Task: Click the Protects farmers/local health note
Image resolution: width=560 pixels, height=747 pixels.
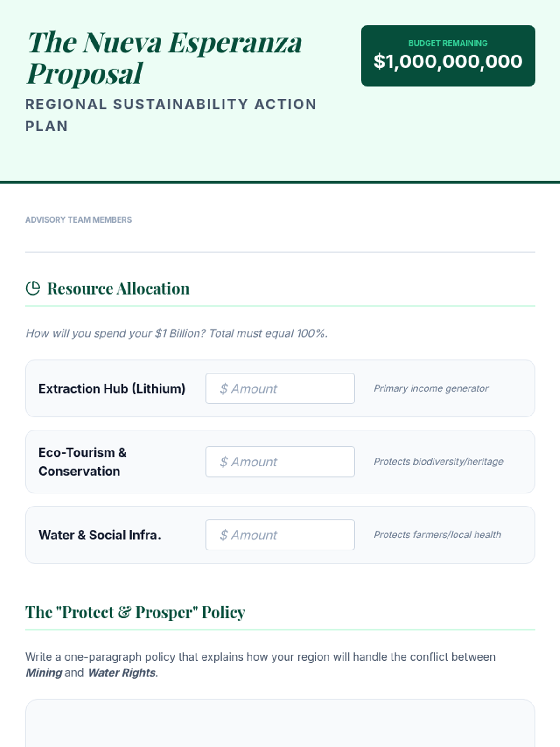Action: point(437,535)
